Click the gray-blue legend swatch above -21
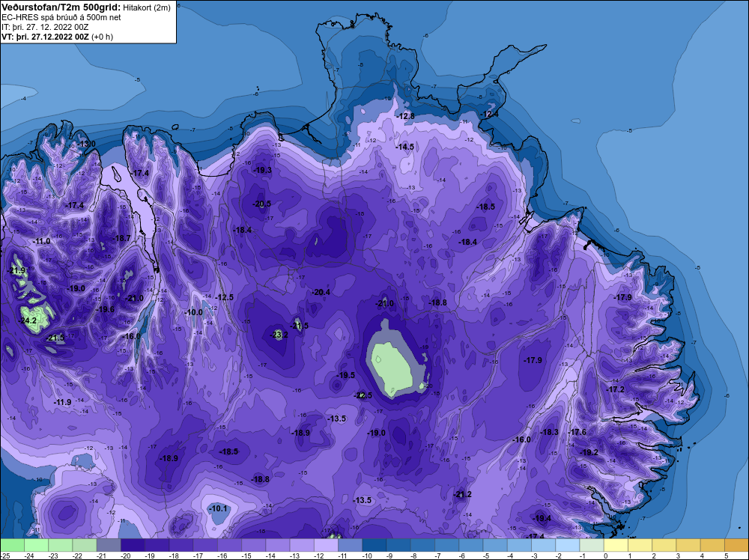This screenshot has width=749, height=560. (x=109, y=545)
